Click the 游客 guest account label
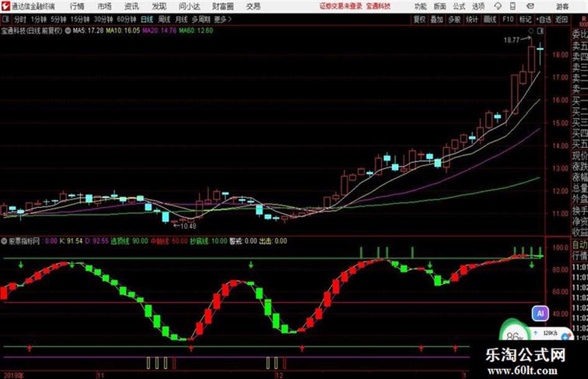Viewport: 588px width, 379px height. click(562, 6)
